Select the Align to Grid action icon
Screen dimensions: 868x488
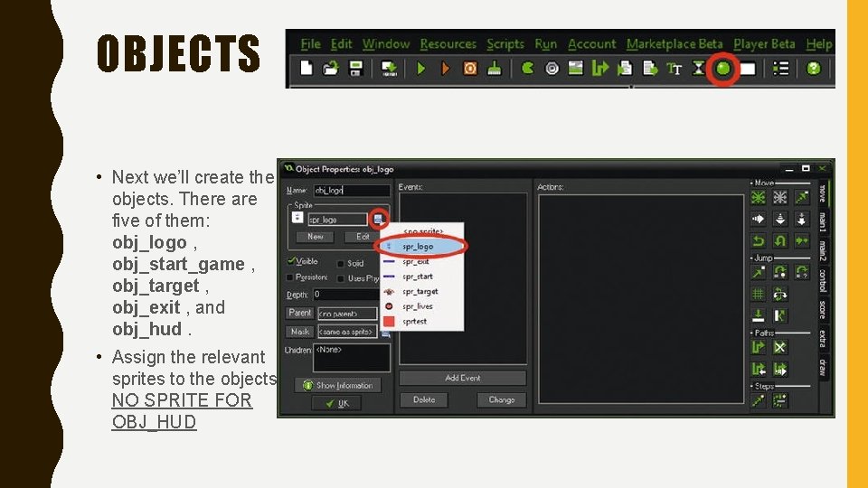point(758,294)
